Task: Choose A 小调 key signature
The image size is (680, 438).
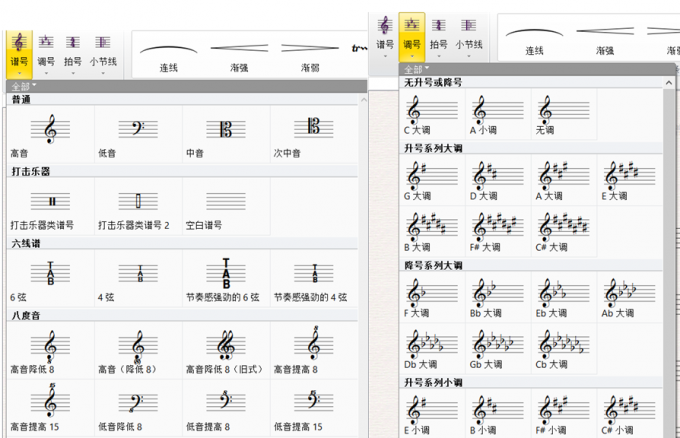Action: 498,114
